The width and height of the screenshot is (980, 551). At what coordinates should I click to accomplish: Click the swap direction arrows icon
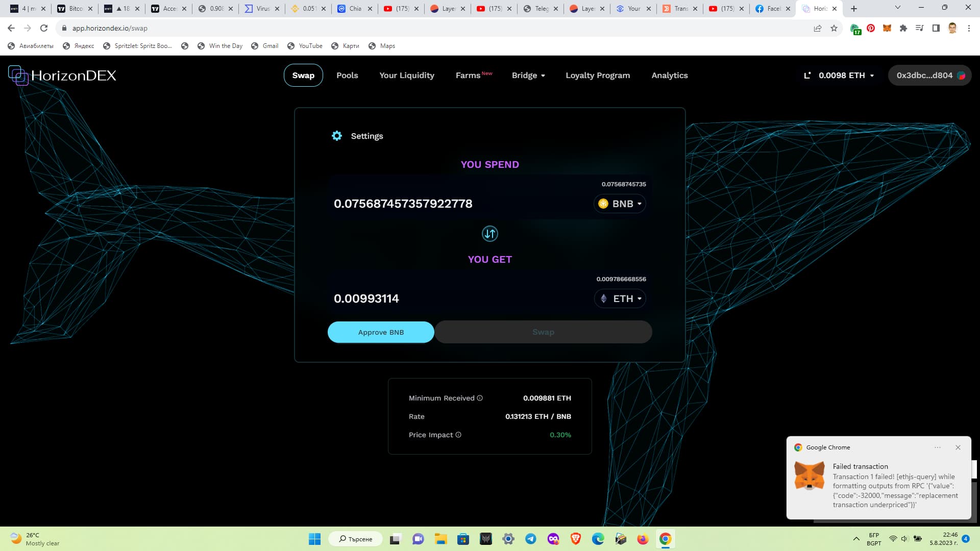[489, 234]
